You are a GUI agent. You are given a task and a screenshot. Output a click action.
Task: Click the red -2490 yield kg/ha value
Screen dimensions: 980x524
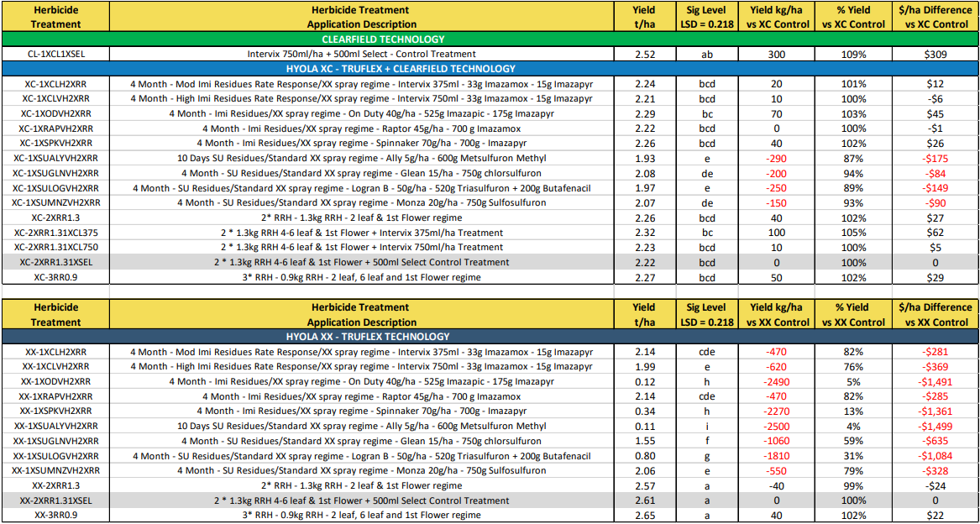(778, 381)
